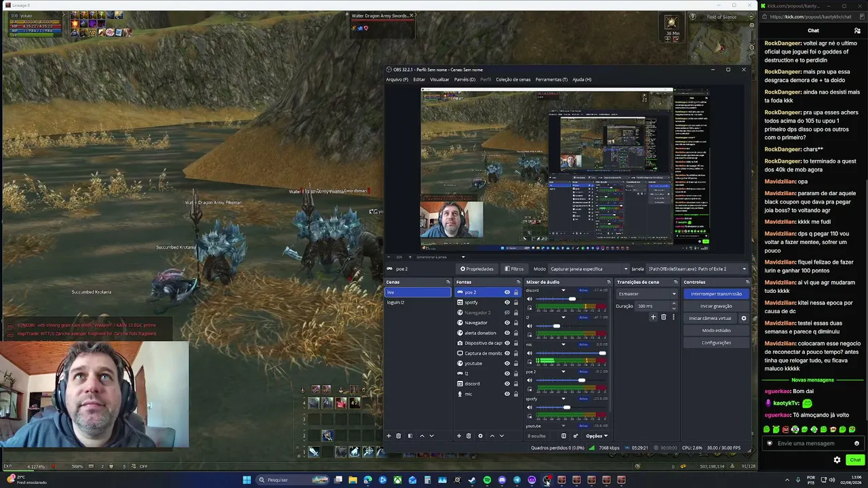Unlock the l2 source lock
868x488 pixels.
(x=515, y=373)
